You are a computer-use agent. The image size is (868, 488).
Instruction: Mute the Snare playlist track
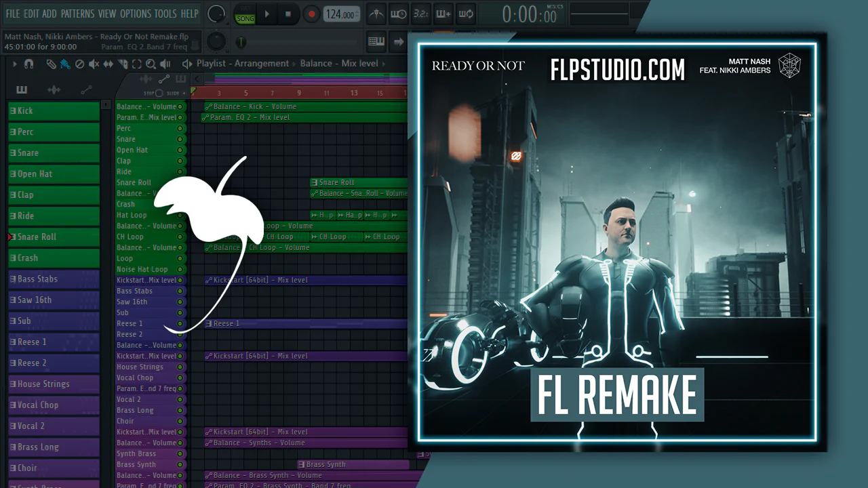180,139
